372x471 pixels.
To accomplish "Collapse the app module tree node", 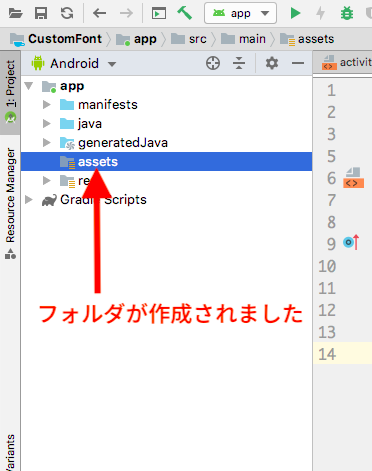I will click(29, 86).
